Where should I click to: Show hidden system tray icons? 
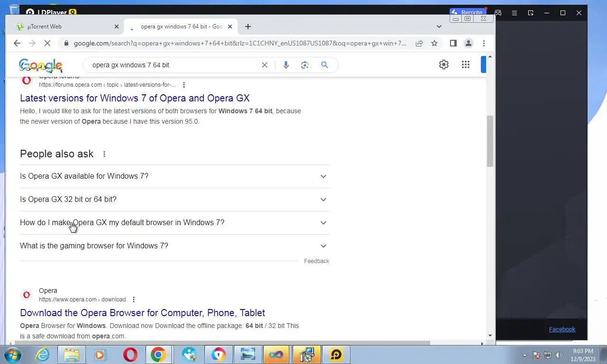(x=524, y=355)
